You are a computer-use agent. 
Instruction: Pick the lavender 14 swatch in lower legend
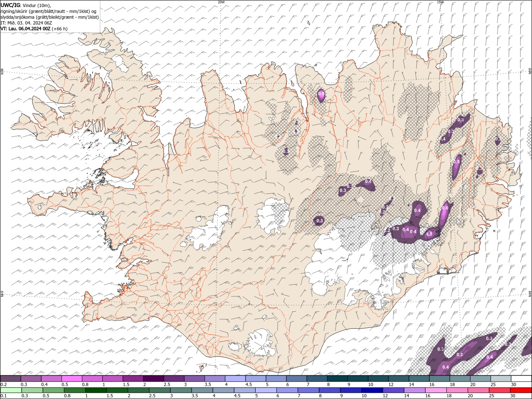[414, 390]
